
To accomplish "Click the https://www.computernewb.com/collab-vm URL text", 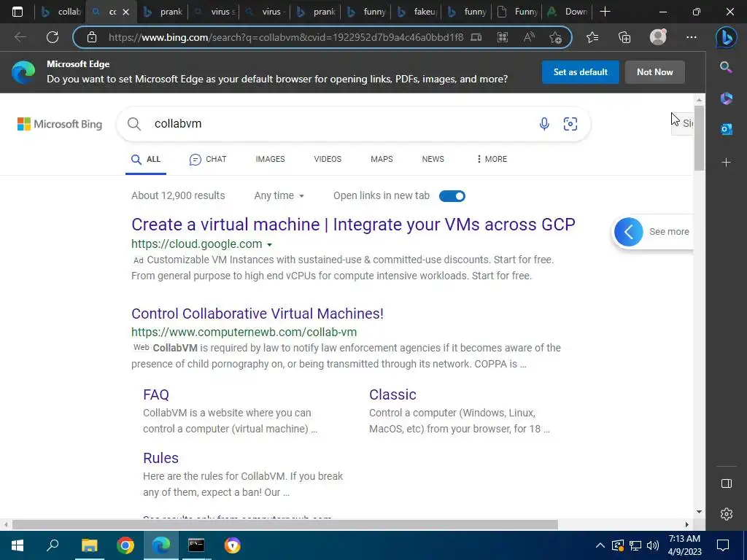I will (244, 332).
